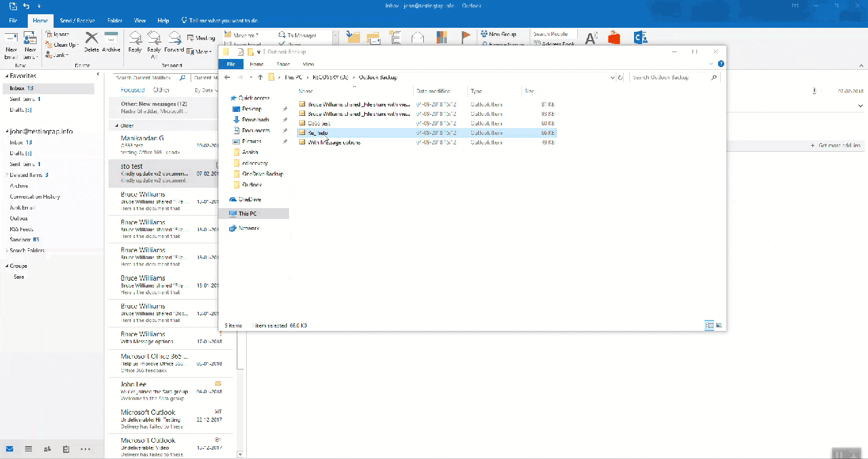Open the People view in Outlook navigation bar
Screen dimensions: 868x459
[47, 449]
